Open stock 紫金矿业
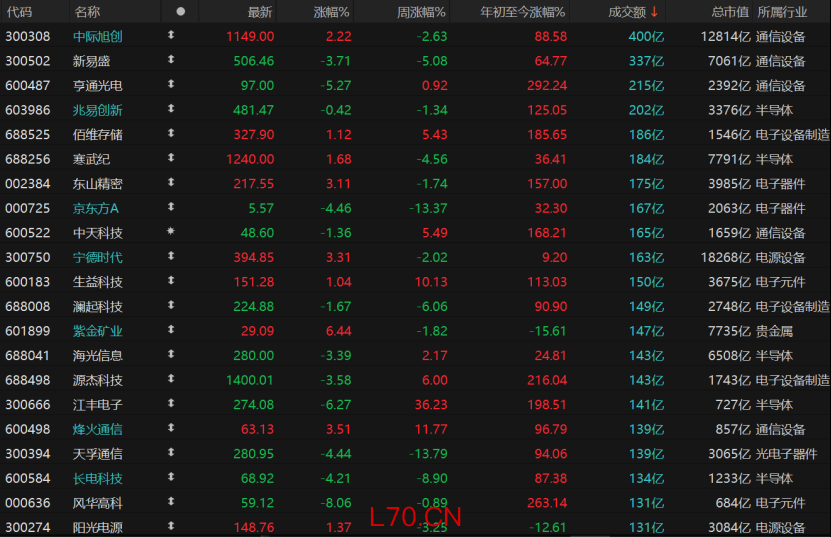This screenshot has height=537, width=831. [x=98, y=331]
